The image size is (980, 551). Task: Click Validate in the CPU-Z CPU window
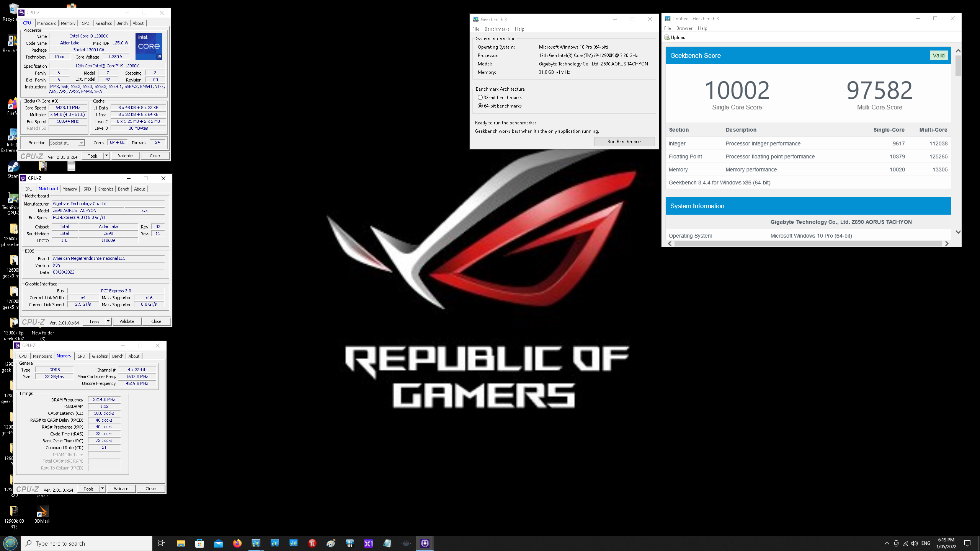(125, 156)
